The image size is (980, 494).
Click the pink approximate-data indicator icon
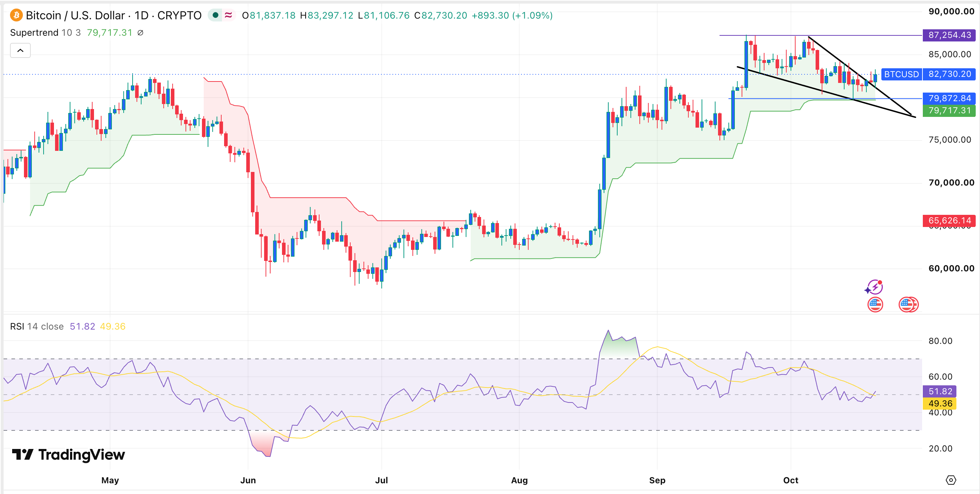coord(228,15)
